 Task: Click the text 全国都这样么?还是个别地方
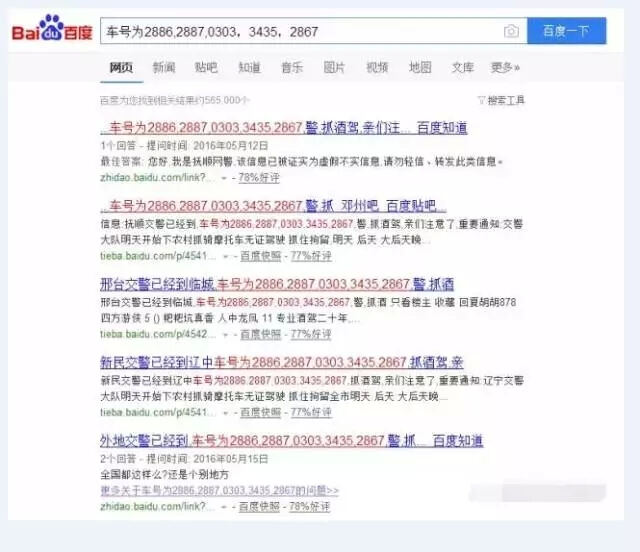pyautogui.click(x=164, y=475)
